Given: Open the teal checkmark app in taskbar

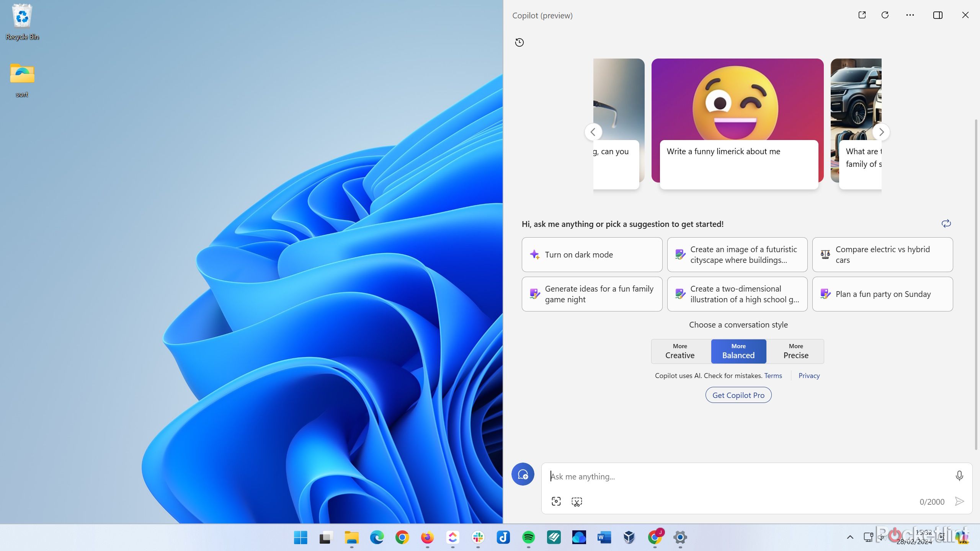Looking at the screenshot, I should point(554,537).
